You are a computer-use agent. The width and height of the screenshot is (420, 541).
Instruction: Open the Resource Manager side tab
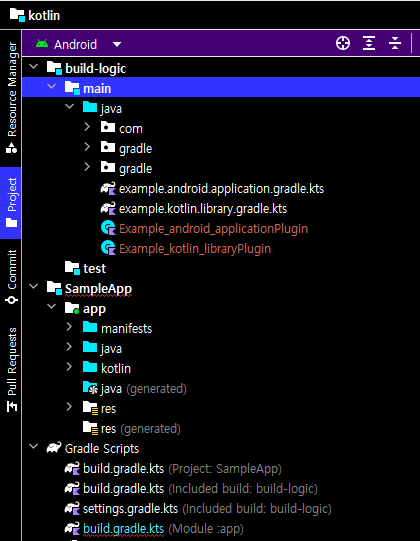point(11,98)
